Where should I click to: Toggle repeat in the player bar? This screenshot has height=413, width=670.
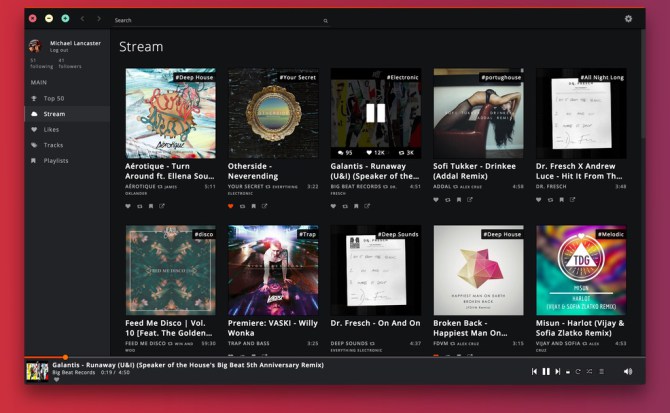578,372
